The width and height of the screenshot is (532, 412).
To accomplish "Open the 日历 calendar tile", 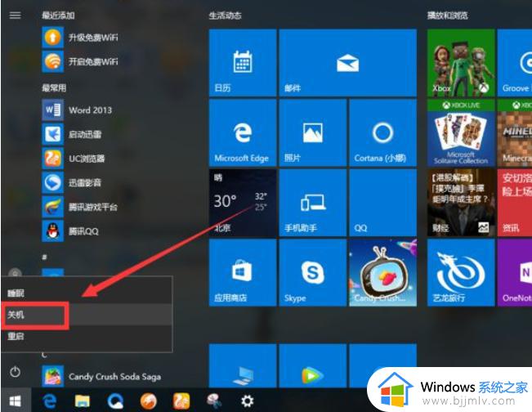I will point(243,63).
